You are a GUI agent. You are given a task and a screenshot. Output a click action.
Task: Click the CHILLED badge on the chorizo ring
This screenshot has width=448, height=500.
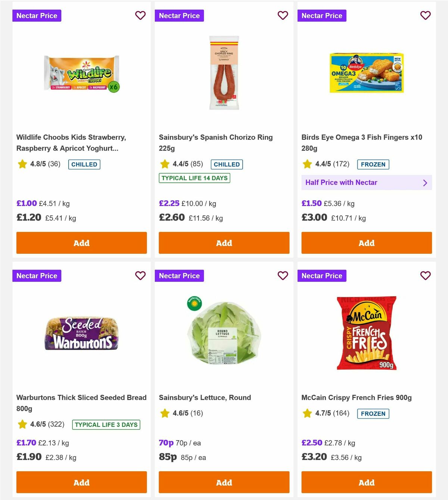(x=227, y=164)
